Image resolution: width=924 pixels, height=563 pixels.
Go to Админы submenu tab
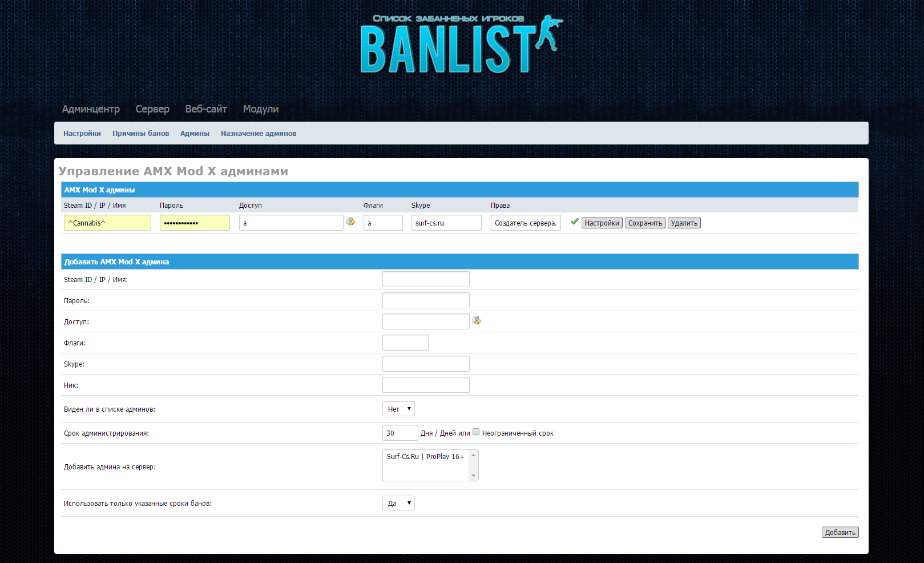pos(195,134)
